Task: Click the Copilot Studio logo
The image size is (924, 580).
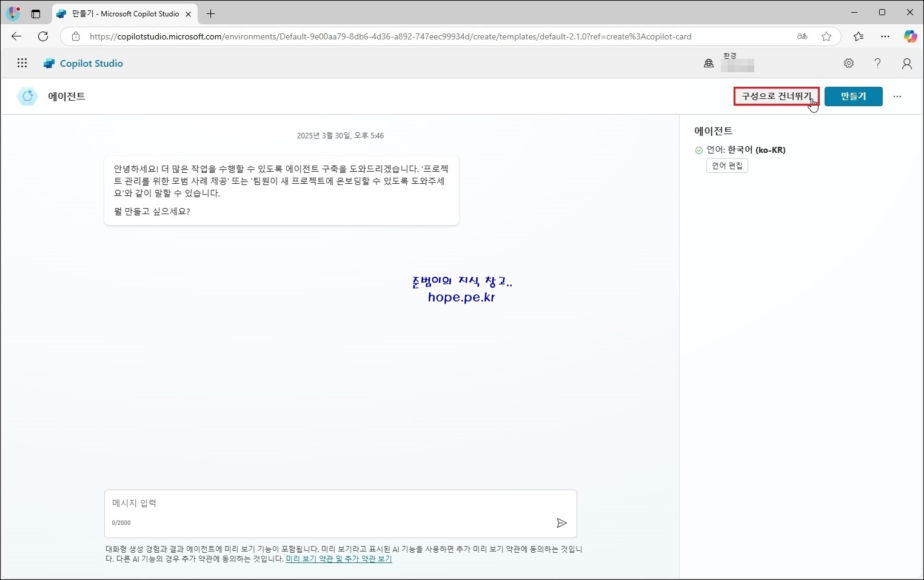Action: pos(49,63)
